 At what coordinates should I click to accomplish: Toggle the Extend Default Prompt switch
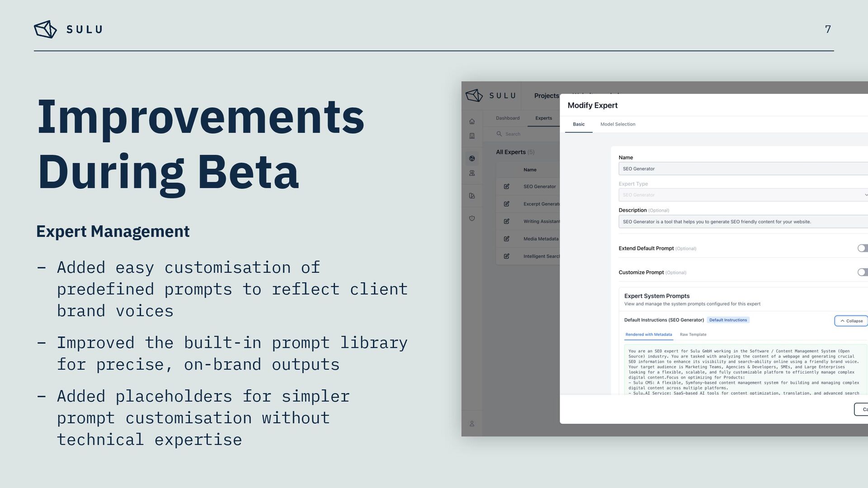click(x=862, y=248)
